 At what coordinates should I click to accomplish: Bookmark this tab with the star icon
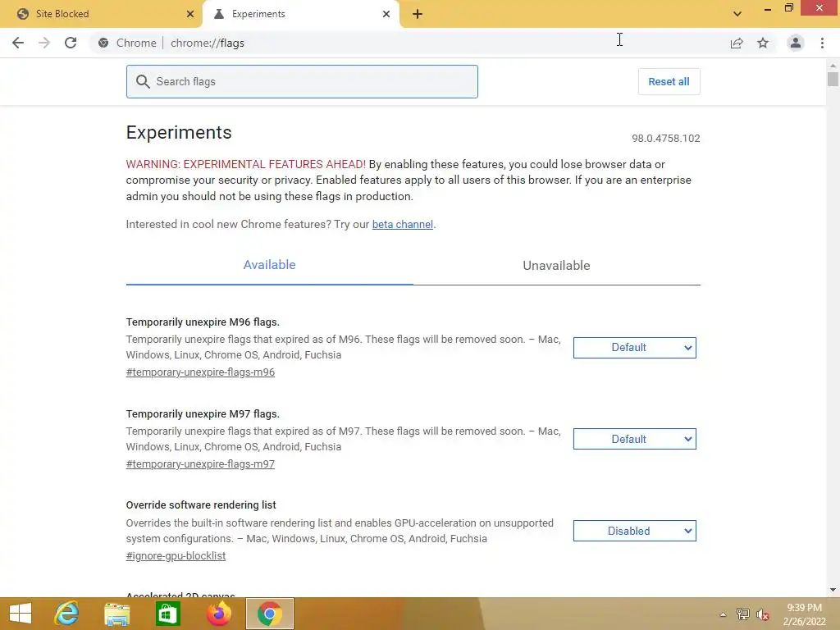(763, 43)
